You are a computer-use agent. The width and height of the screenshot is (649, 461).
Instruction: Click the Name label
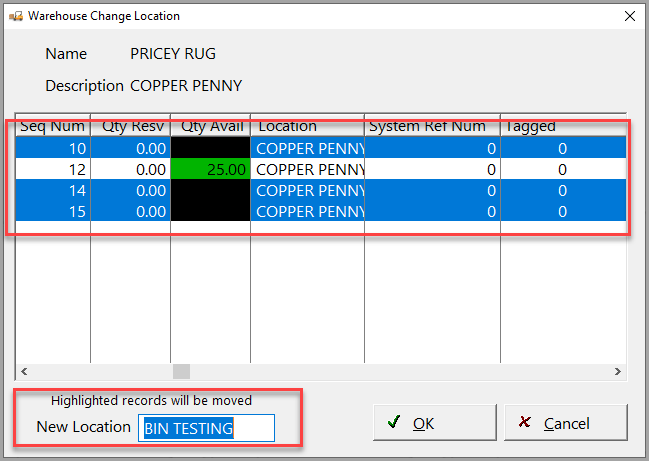(x=66, y=53)
